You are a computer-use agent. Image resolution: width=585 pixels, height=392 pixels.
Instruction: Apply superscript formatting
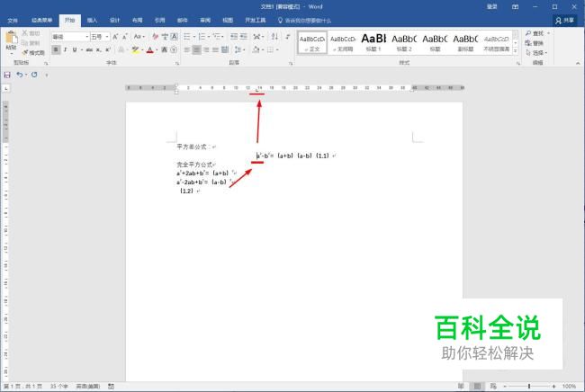coord(108,49)
